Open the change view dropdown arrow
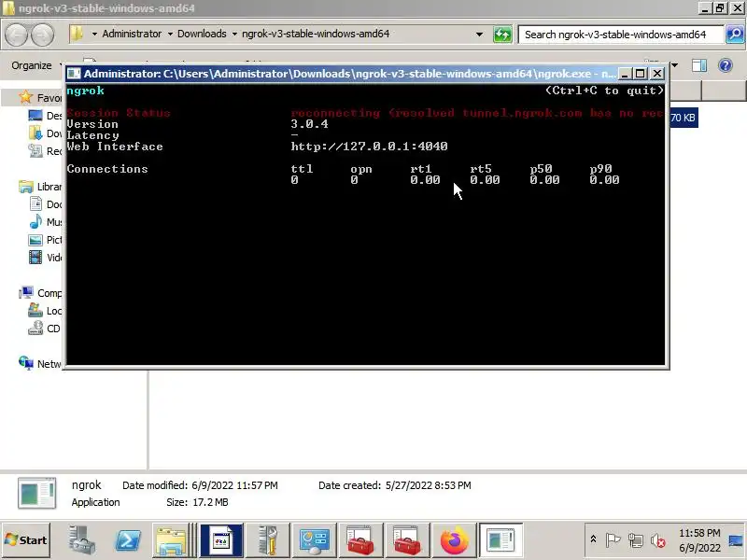The width and height of the screenshot is (747, 560). pyautogui.click(x=674, y=65)
